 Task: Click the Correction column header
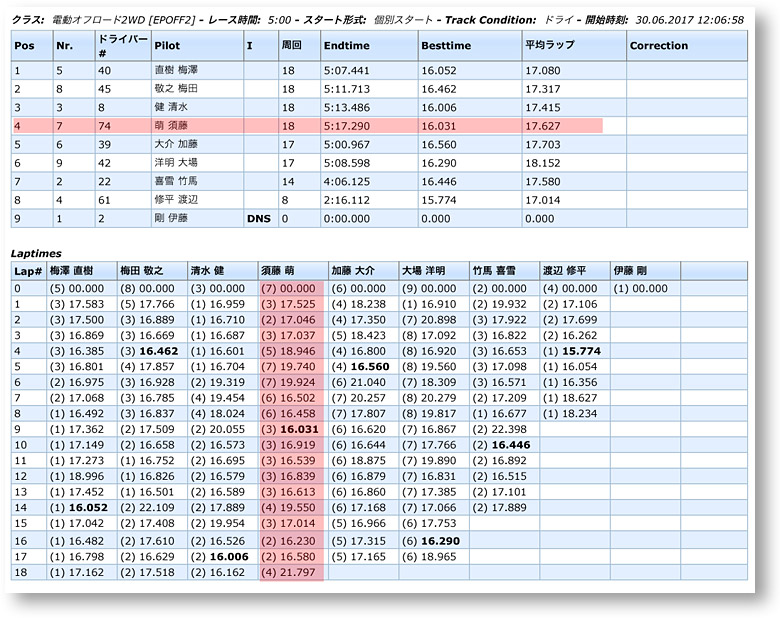[x=687, y=46]
